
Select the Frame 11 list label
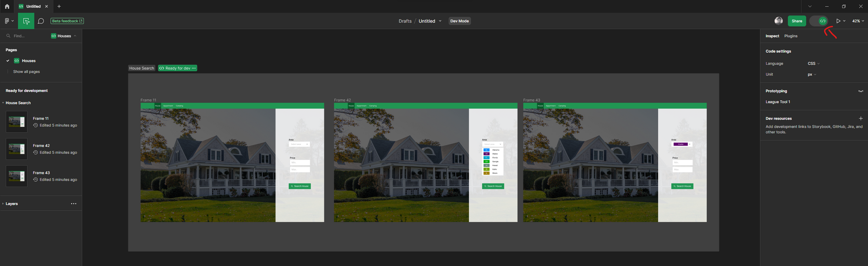[41, 118]
